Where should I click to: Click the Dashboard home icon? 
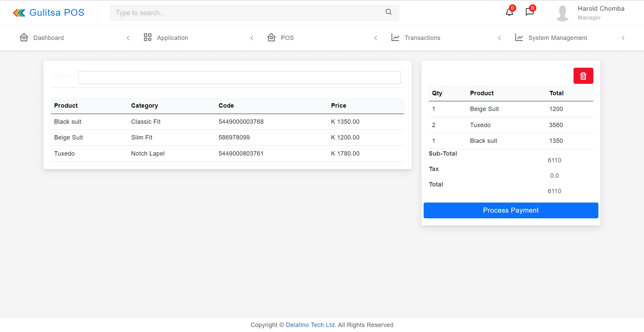coord(24,38)
